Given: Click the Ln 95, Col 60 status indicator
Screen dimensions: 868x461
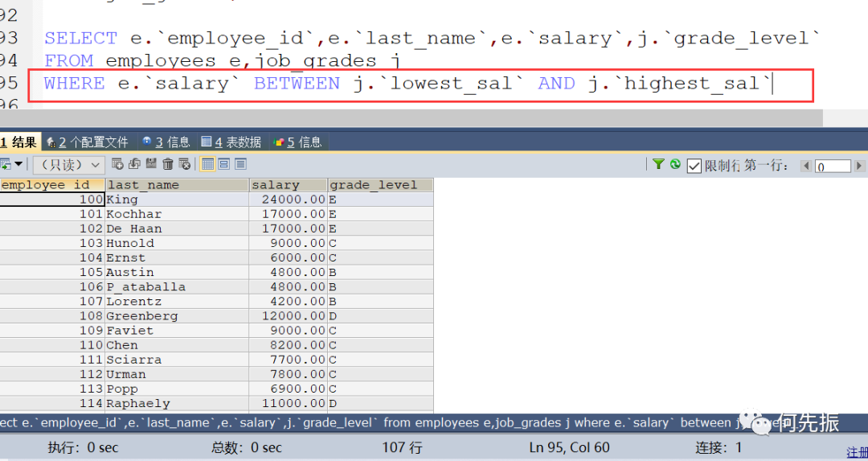Looking at the screenshot, I should (x=569, y=447).
